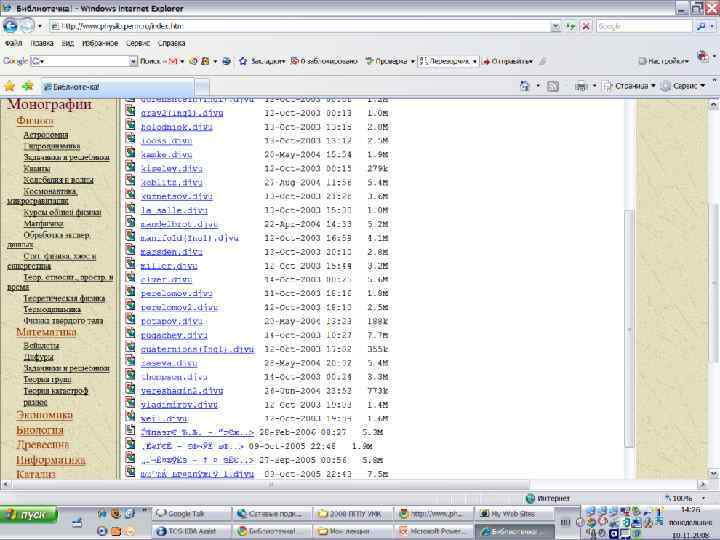Screen dimensions: 720x540
Task: Open the zoom level dropdown at 100%
Action: click(x=703, y=498)
